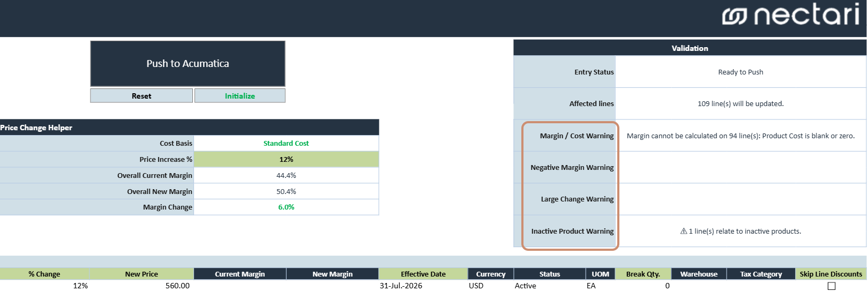Click the Push to Acumatica button

point(188,63)
